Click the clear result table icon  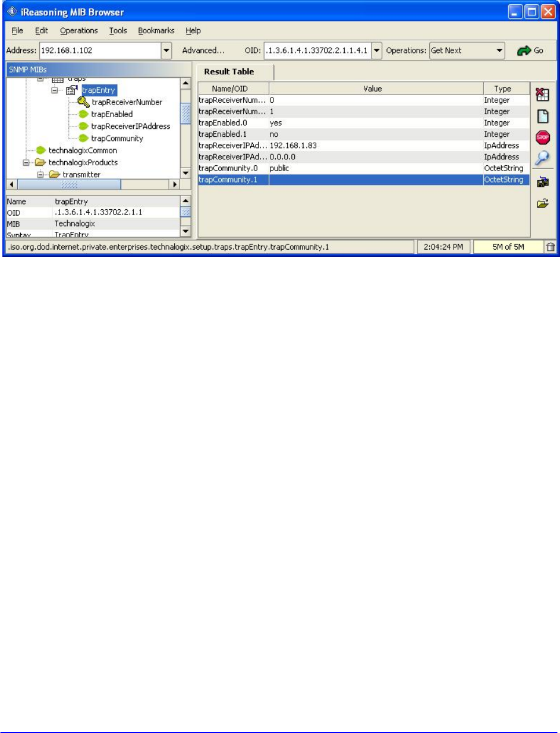(542, 94)
